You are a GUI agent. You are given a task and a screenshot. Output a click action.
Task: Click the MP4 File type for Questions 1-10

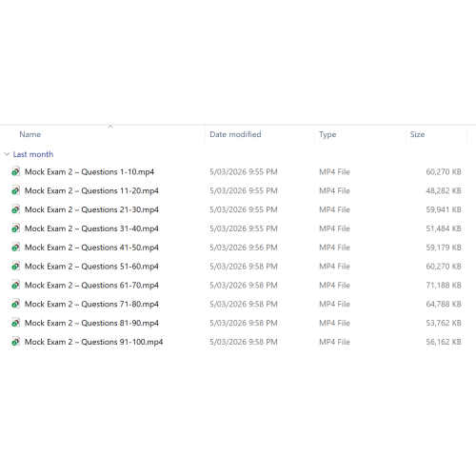click(334, 171)
